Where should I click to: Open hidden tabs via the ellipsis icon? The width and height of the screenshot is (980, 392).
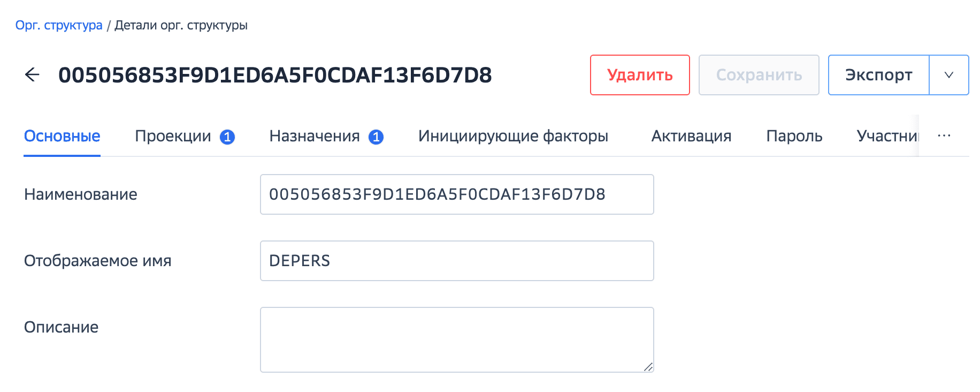pos(944,136)
